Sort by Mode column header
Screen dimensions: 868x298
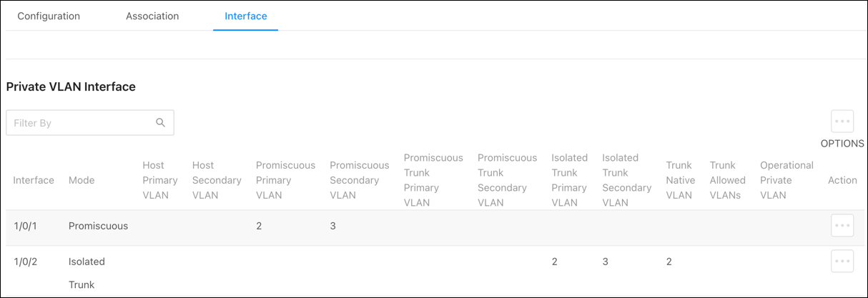[x=82, y=180]
